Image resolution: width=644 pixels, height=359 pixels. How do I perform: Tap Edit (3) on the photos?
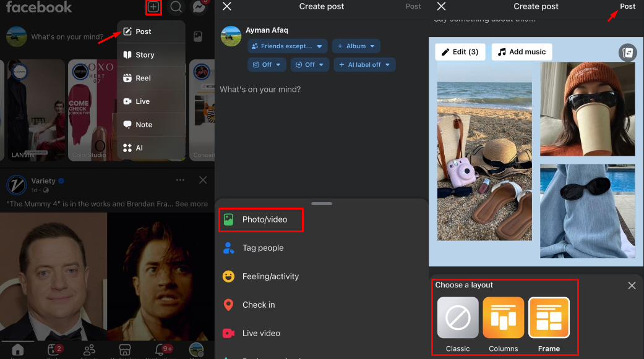point(460,52)
